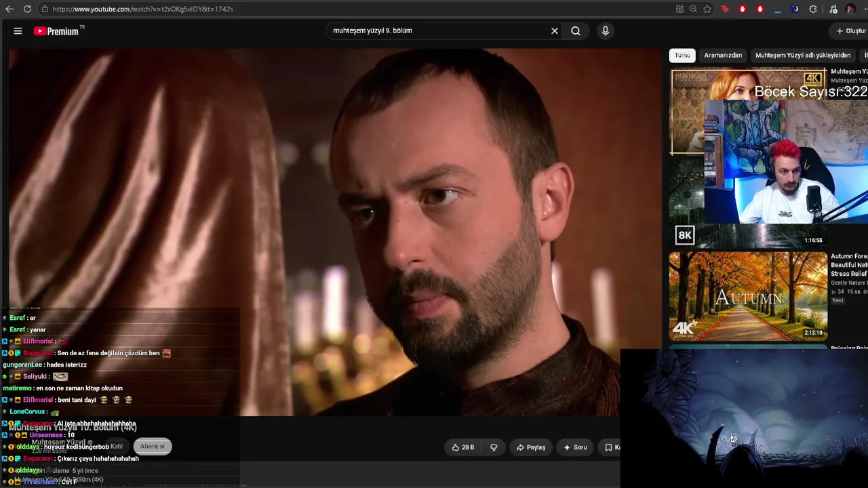Click the Katıl join button
This screenshot has height=488, width=868.
tap(117, 446)
